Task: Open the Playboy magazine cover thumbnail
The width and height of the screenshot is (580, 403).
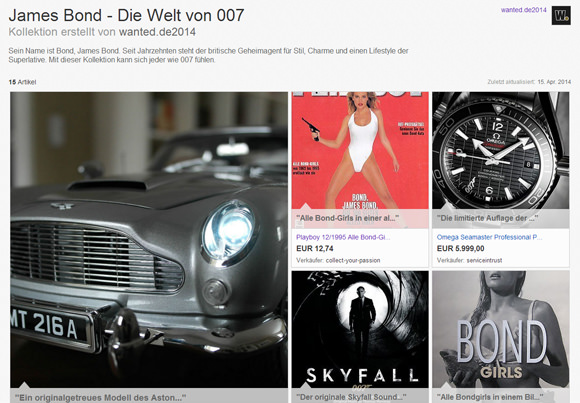Action: pyautogui.click(x=360, y=151)
